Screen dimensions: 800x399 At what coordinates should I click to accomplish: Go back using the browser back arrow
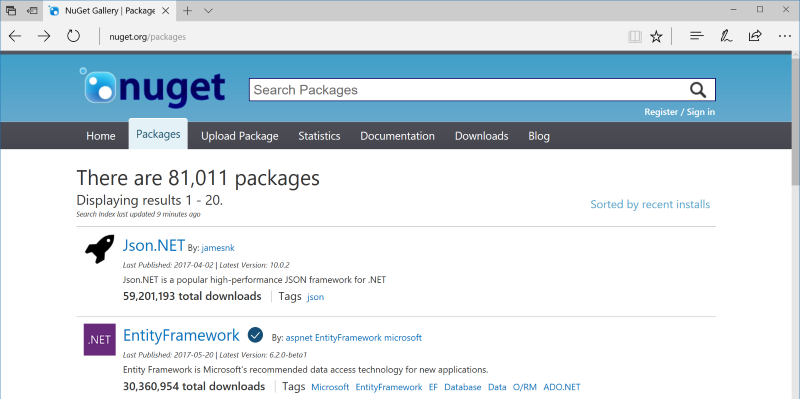(15, 36)
